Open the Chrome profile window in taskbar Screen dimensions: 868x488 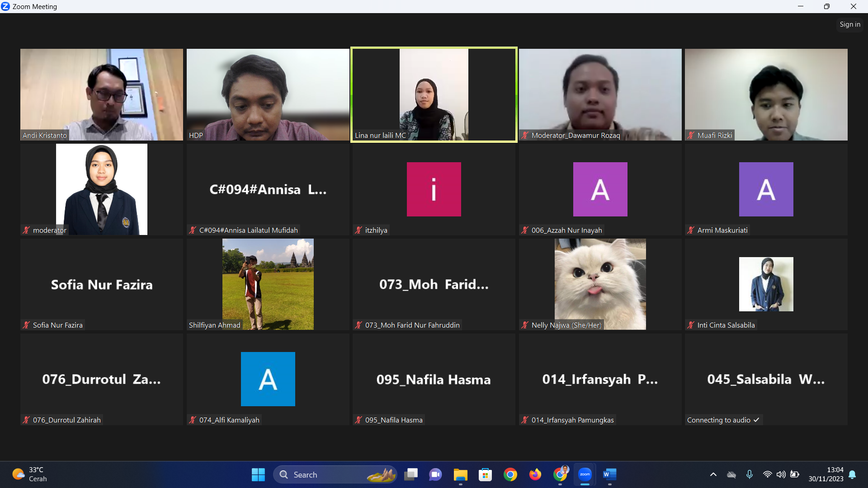click(x=560, y=474)
